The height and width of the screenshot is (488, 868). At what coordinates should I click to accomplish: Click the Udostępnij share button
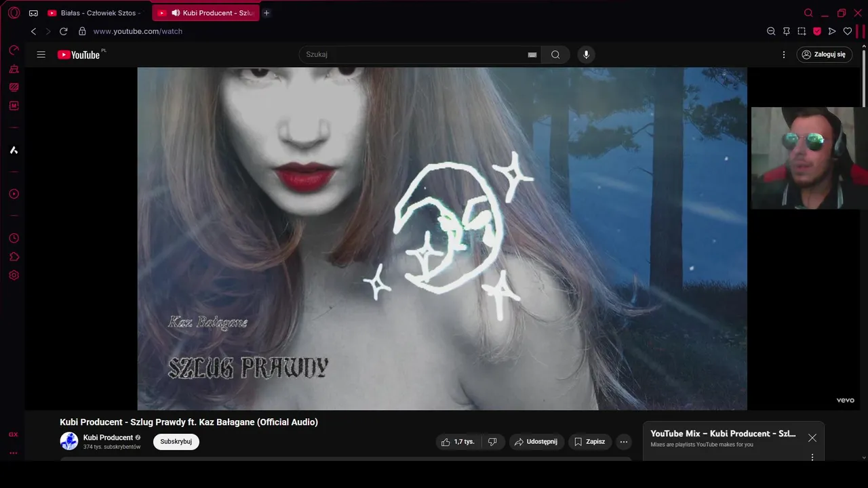coord(536,442)
